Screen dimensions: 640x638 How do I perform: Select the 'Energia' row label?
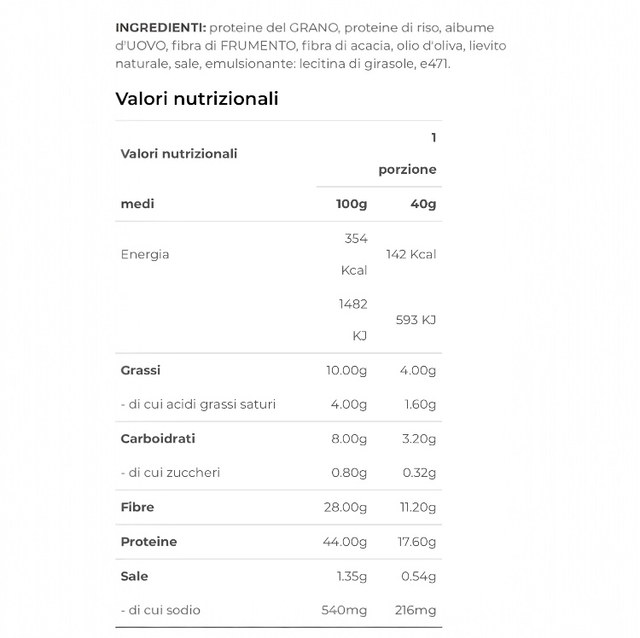pos(145,254)
